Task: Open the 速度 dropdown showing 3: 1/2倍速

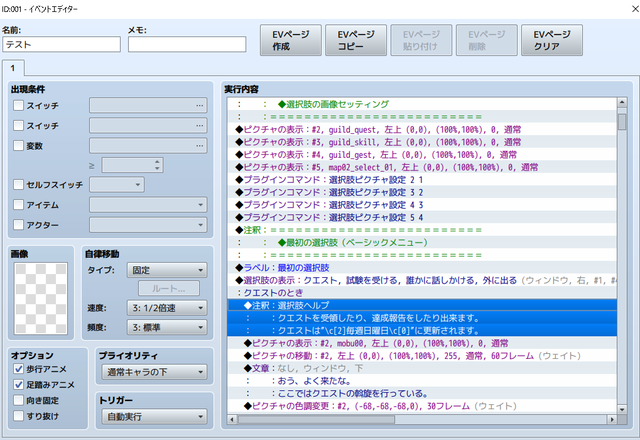Action: click(167, 308)
